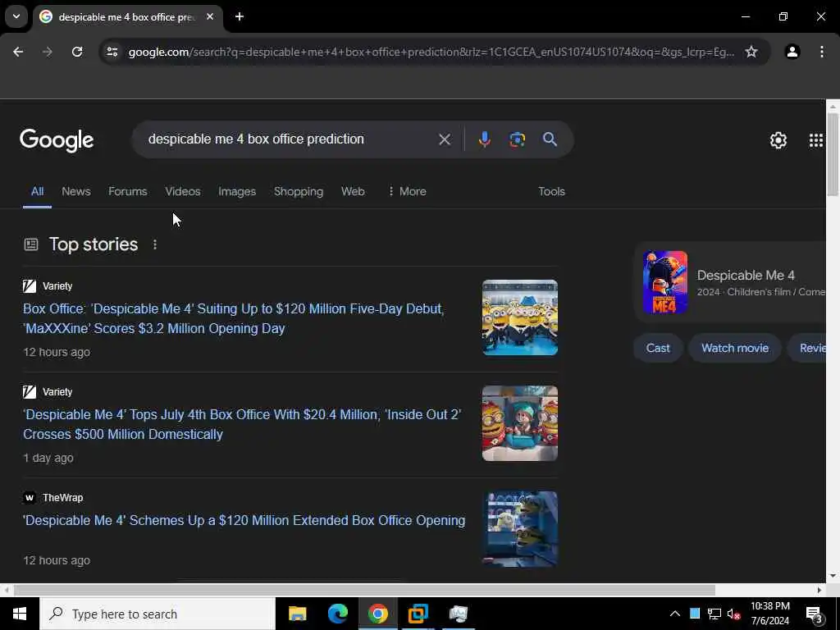Click the taskbar search box

point(157,614)
